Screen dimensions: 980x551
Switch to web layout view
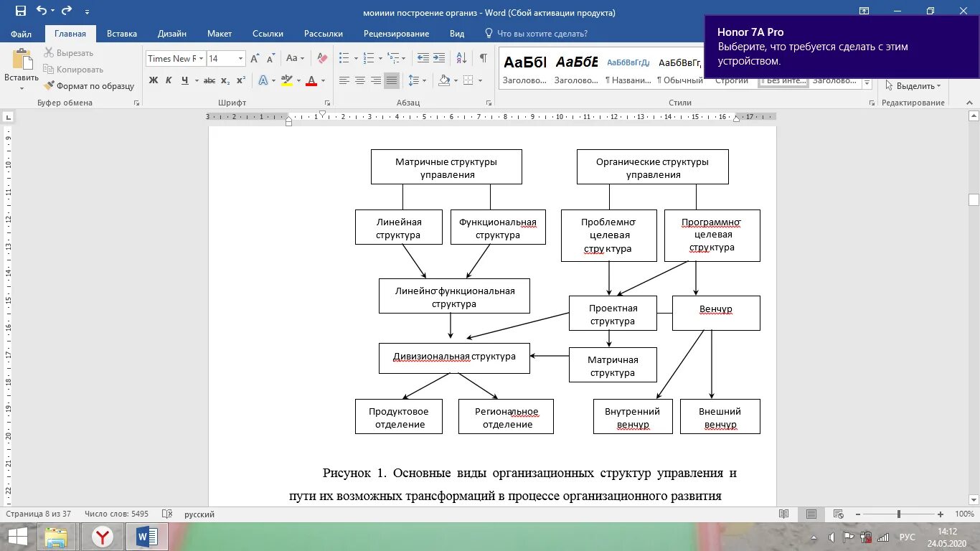point(837,514)
